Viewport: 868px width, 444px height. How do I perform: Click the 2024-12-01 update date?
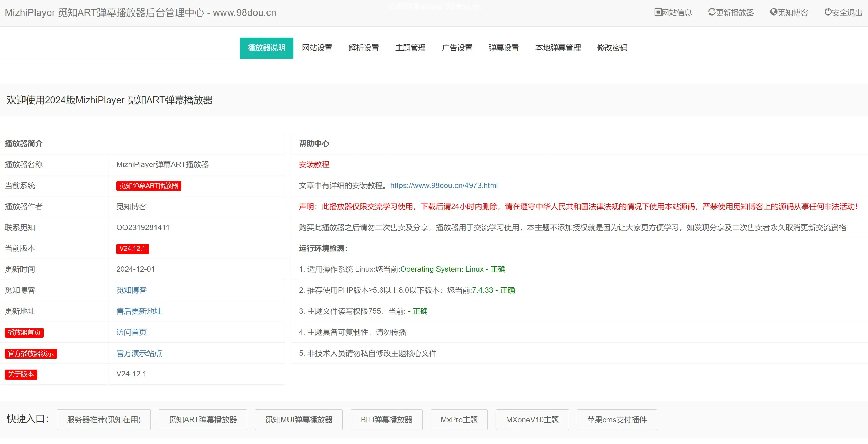[x=135, y=269]
